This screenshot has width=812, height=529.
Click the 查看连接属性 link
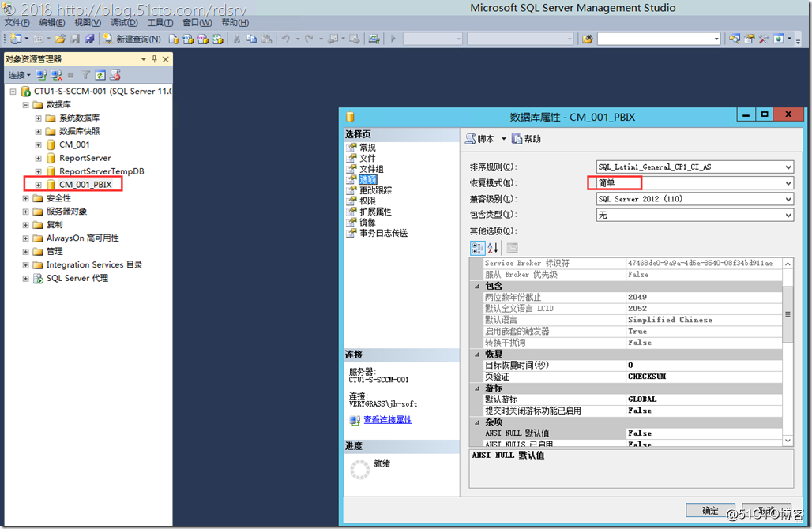pos(387,420)
